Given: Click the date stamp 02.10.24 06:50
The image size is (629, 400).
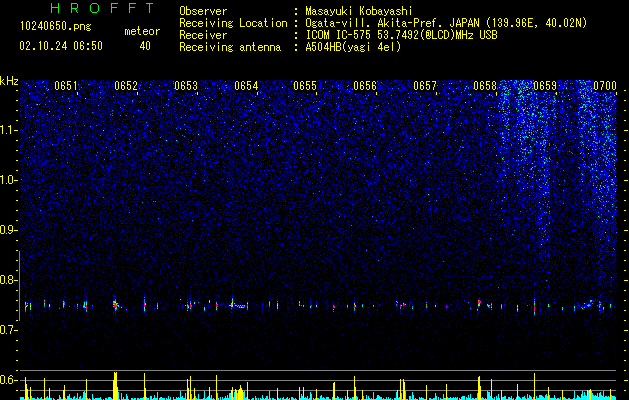Looking at the screenshot, I should [x=61, y=46].
